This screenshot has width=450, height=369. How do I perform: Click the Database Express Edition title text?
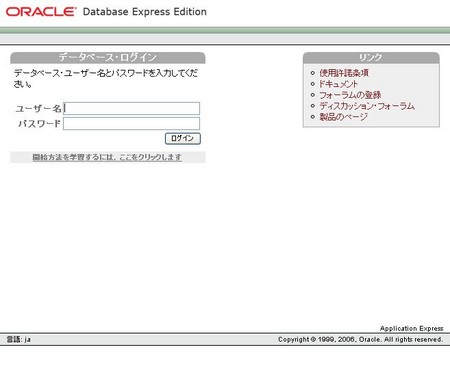[x=145, y=12]
